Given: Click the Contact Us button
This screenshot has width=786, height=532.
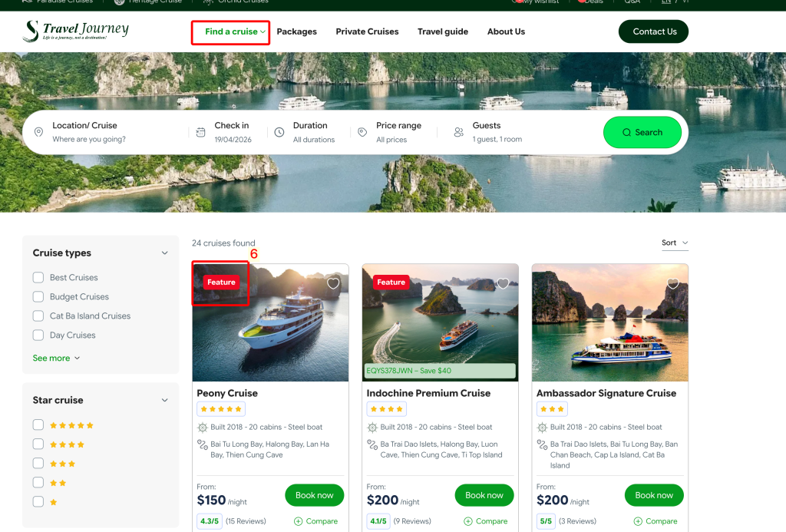Looking at the screenshot, I should click(653, 31).
